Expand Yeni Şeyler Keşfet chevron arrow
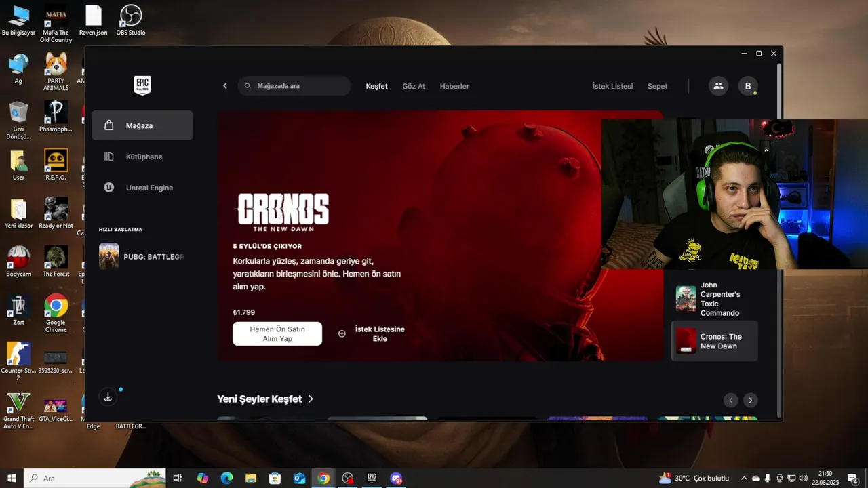This screenshot has width=868, height=488. [311, 399]
